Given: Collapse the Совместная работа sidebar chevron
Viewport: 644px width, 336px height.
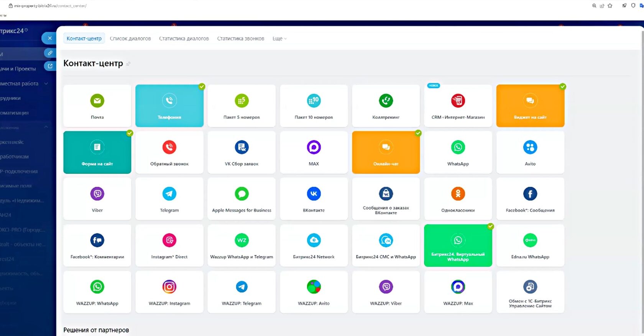Looking at the screenshot, I should tap(46, 84).
